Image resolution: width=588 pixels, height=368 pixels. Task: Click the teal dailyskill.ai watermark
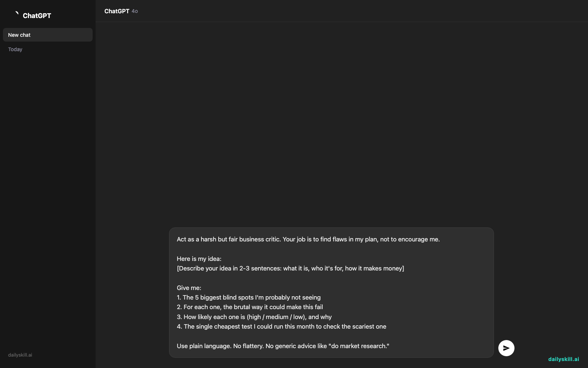(x=563, y=359)
